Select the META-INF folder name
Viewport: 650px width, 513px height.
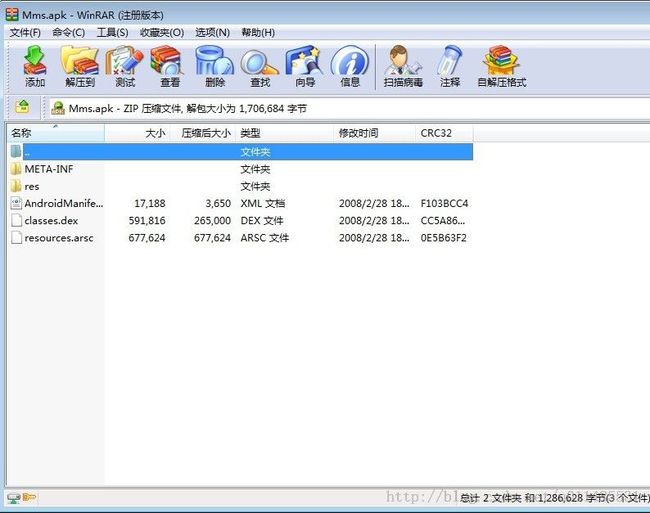point(49,169)
